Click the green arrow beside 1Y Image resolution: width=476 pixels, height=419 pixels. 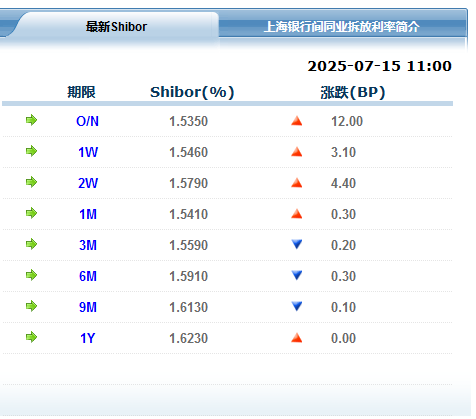(x=31, y=337)
